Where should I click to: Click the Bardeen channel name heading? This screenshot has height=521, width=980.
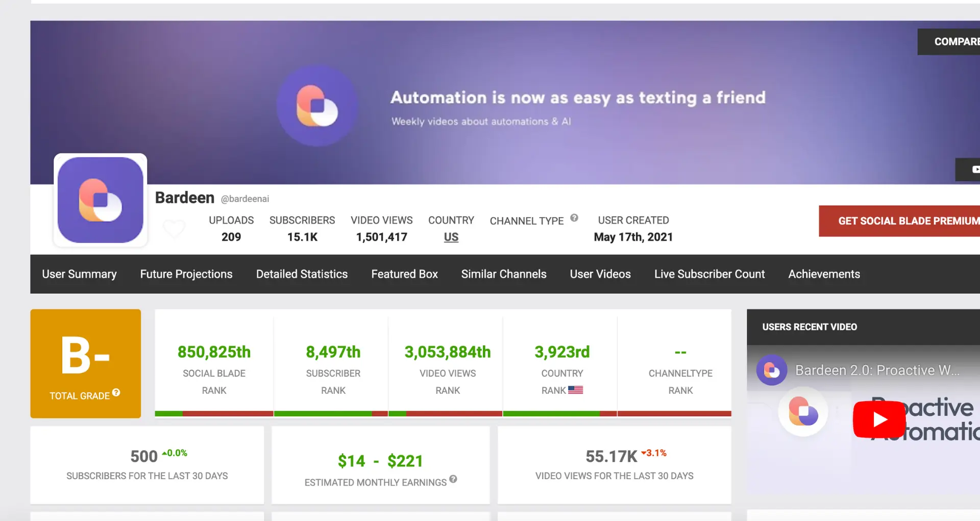[185, 198]
